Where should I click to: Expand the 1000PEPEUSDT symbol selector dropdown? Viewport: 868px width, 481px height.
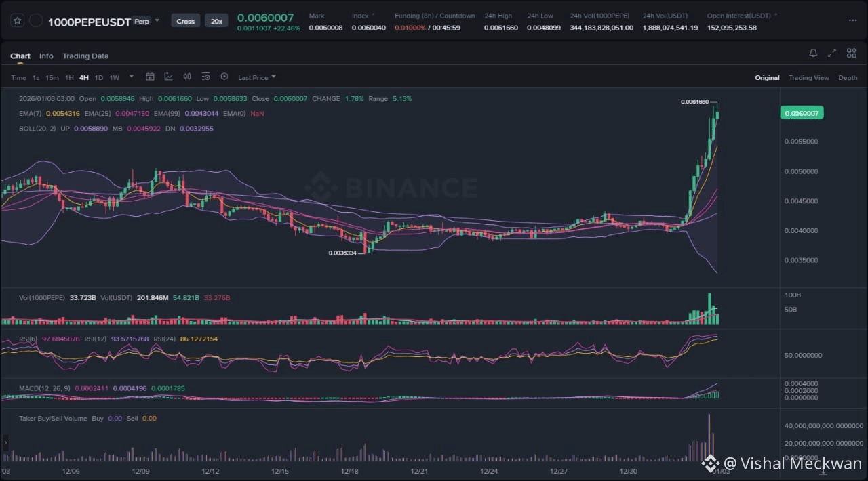pos(157,20)
